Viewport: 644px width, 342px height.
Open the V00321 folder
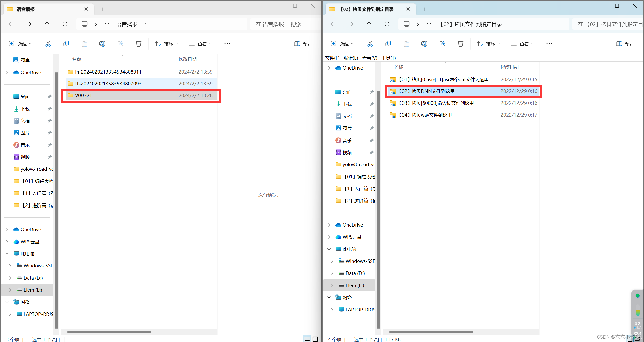point(84,95)
